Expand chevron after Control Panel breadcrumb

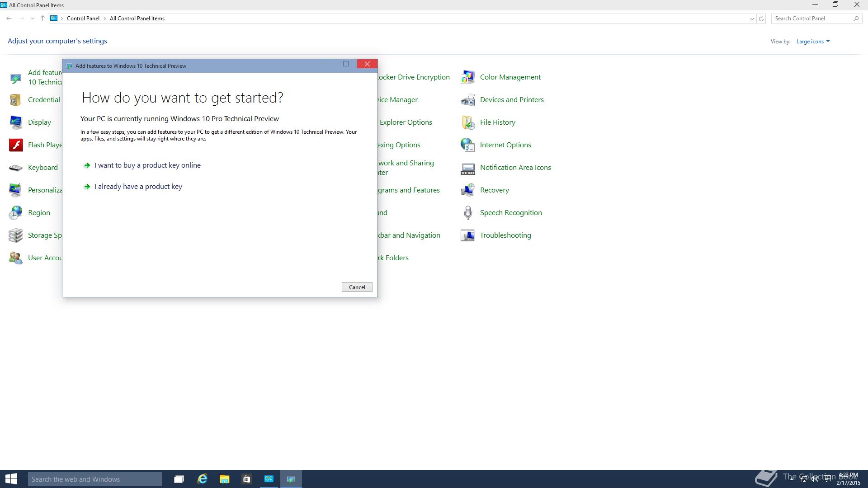point(105,19)
